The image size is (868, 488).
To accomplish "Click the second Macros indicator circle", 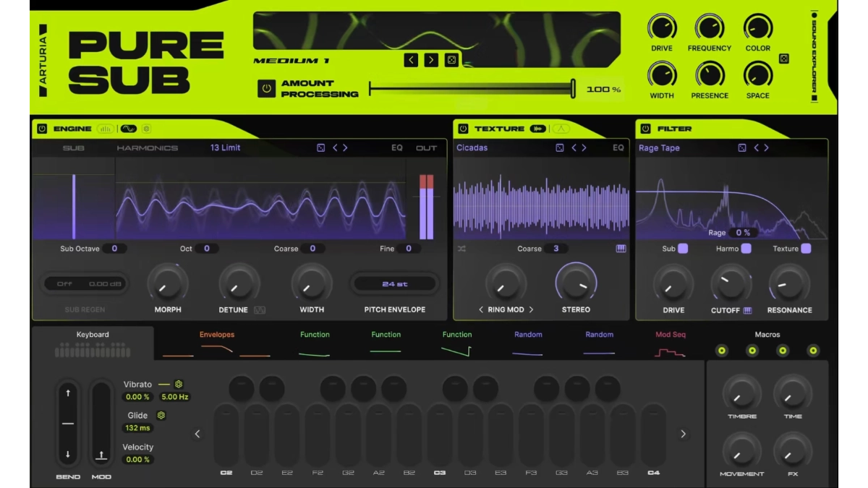I will click(x=752, y=351).
